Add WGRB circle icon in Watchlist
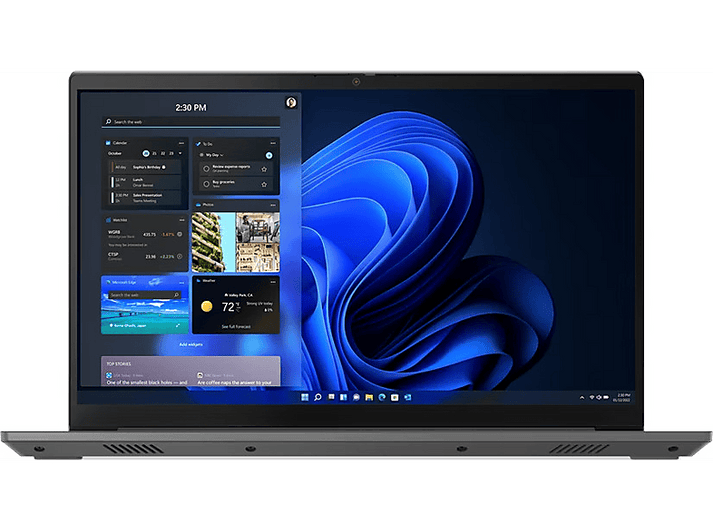The height and width of the screenshot is (532, 713). (x=180, y=234)
